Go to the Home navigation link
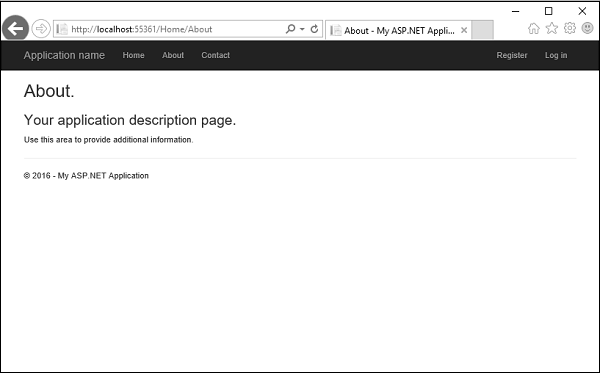This screenshot has width=600, height=373. pyautogui.click(x=134, y=55)
